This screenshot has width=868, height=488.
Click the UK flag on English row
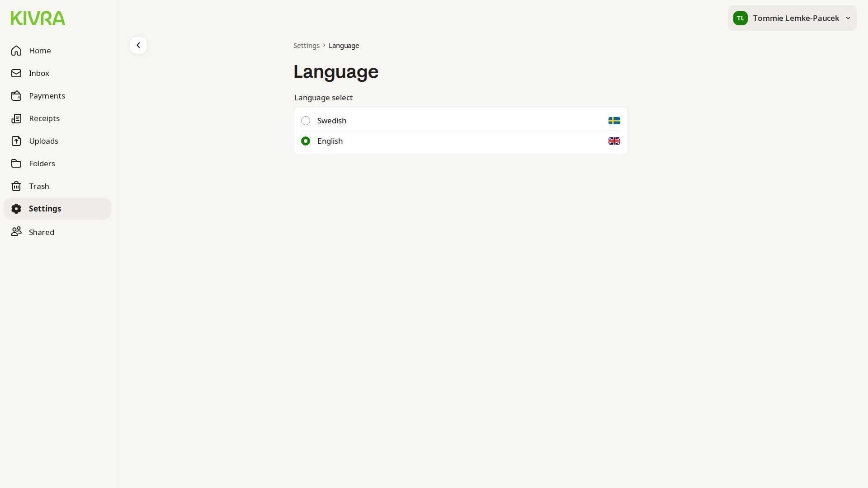(614, 141)
